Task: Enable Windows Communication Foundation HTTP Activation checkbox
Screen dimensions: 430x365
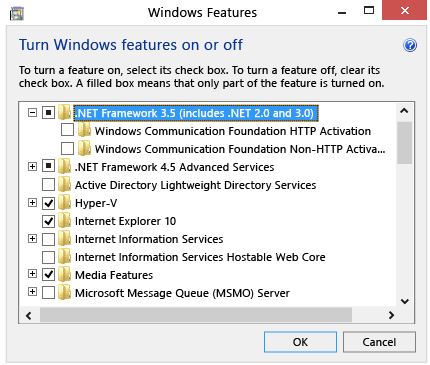Action: tap(67, 131)
